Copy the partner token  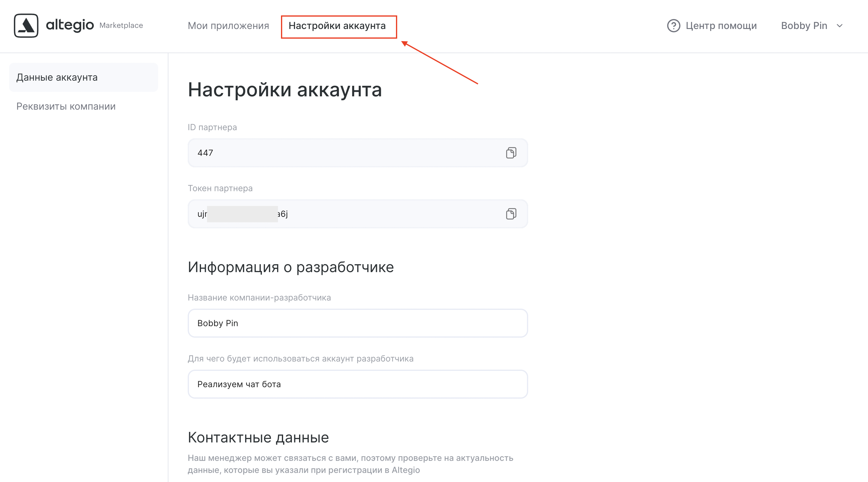pyautogui.click(x=511, y=214)
